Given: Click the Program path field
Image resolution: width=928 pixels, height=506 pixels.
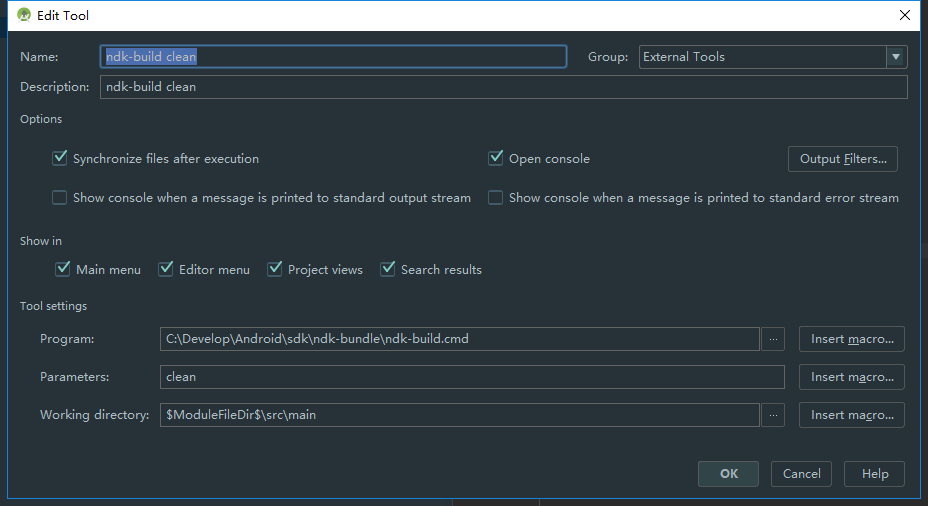Looking at the screenshot, I should (x=460, y=339).
